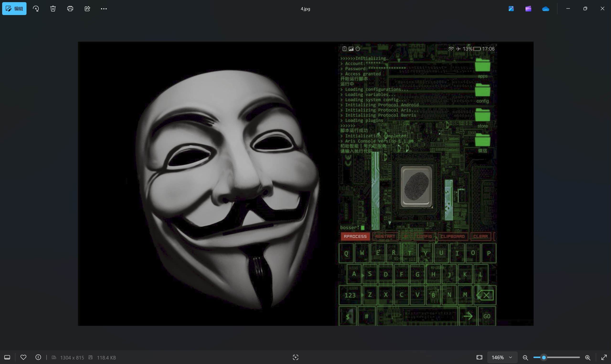Start visual search with the scan icon
Image resolution: width=611 pixels, height=364 pixels.
[296, 357]
